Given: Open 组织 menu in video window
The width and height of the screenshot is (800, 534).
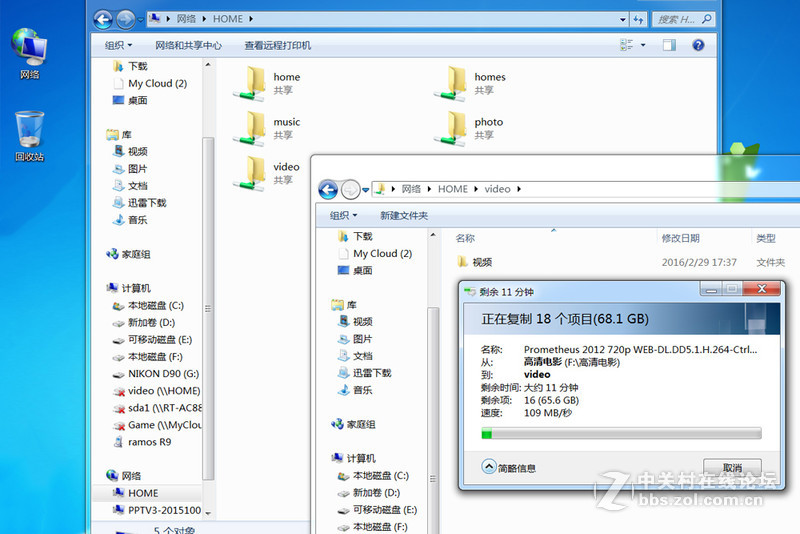Looking at the screenshot, I should (343, 216).
